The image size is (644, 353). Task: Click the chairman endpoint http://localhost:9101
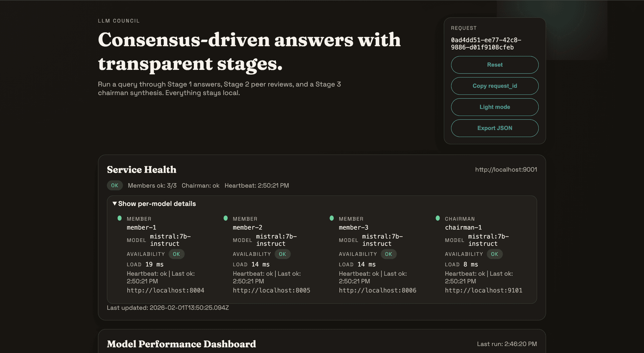point(483,290)
